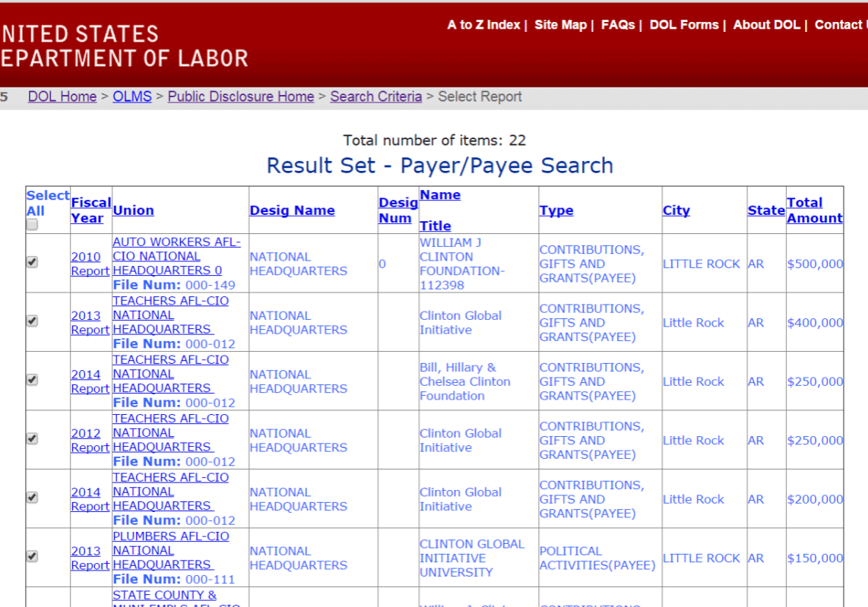Open the 2014 Report for the Clinton Foundation $250,000 row
The width and height of the screenshot is (868, 607).
(x=90, y=381)
